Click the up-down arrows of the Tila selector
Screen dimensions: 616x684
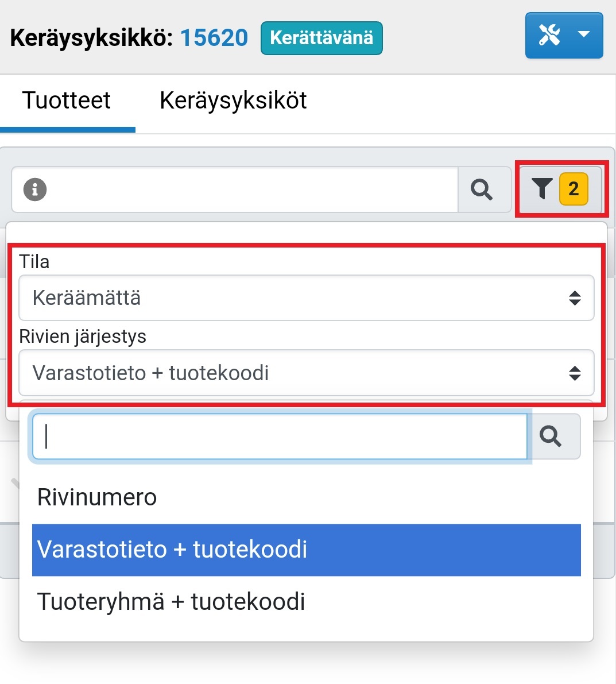point(575,298)
